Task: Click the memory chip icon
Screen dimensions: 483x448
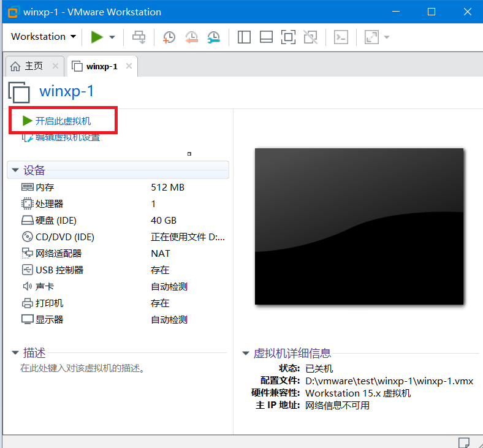Action: click(28, 187)
